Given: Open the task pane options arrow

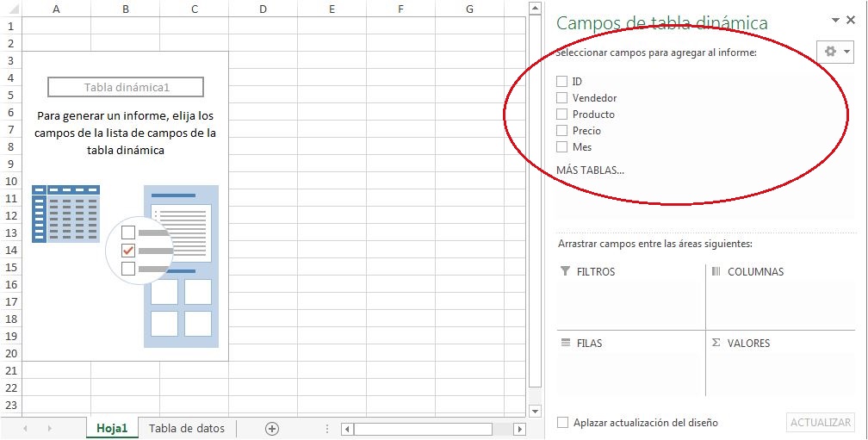Looking at the screenshot, I should [x=835, y=20].
